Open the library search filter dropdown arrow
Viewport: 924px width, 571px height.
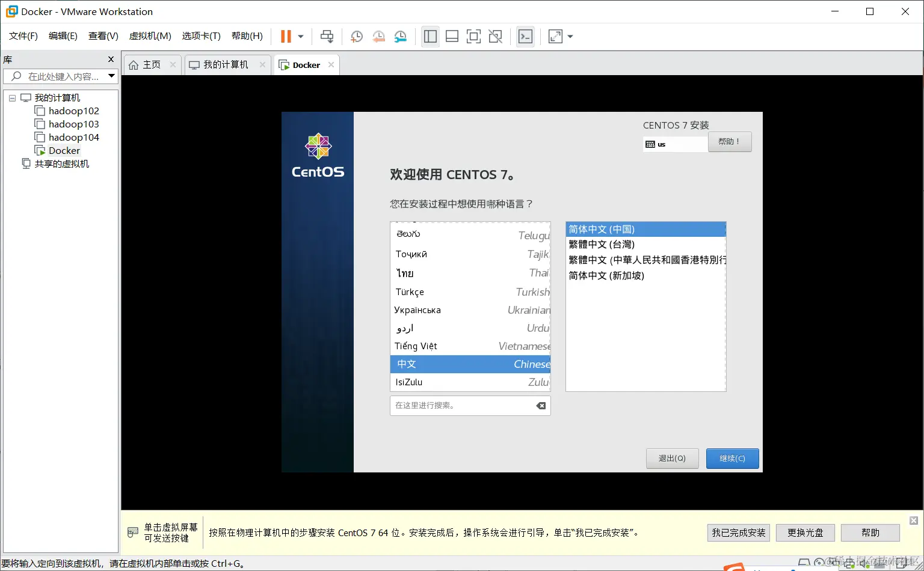point(111,76)
